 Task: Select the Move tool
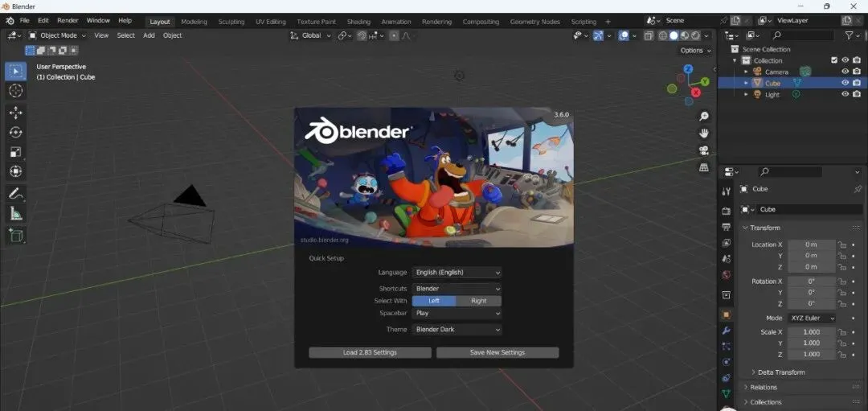(x=15, y=113)
